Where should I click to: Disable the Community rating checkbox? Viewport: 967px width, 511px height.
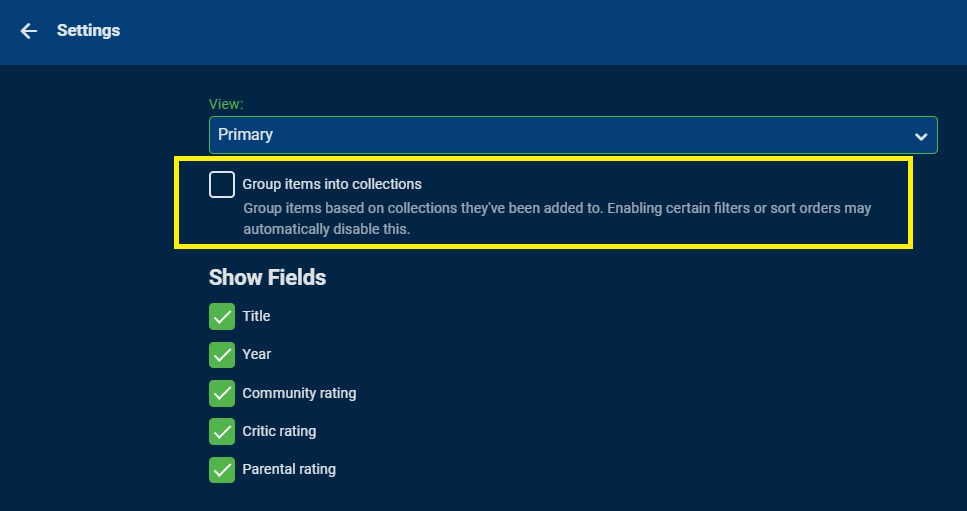click(222, 393)
